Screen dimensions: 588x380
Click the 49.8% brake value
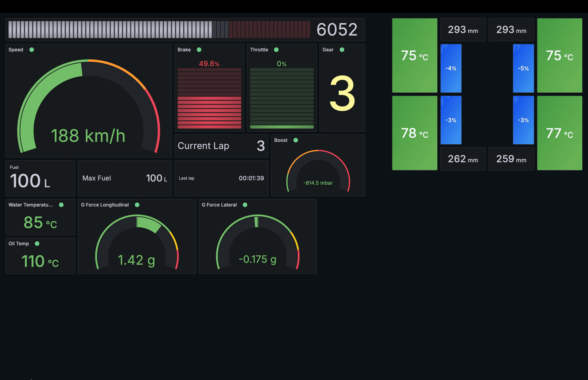click(x=209, y=64)
